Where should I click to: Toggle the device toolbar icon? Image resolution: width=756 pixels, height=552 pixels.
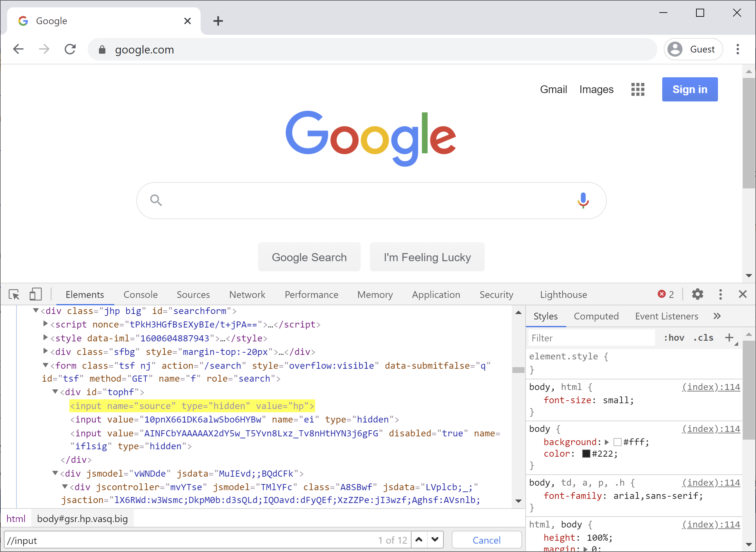tap(35, 294)
